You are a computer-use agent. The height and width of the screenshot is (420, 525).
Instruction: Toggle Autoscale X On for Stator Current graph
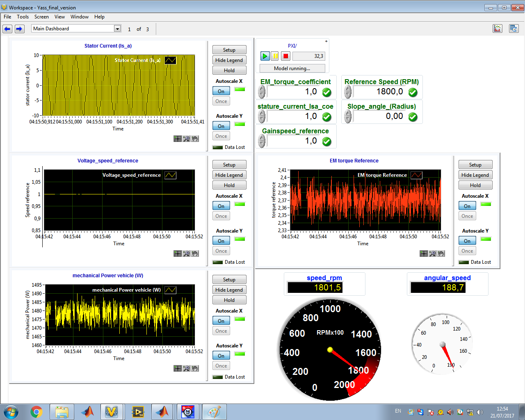click(x=221, y=91)
